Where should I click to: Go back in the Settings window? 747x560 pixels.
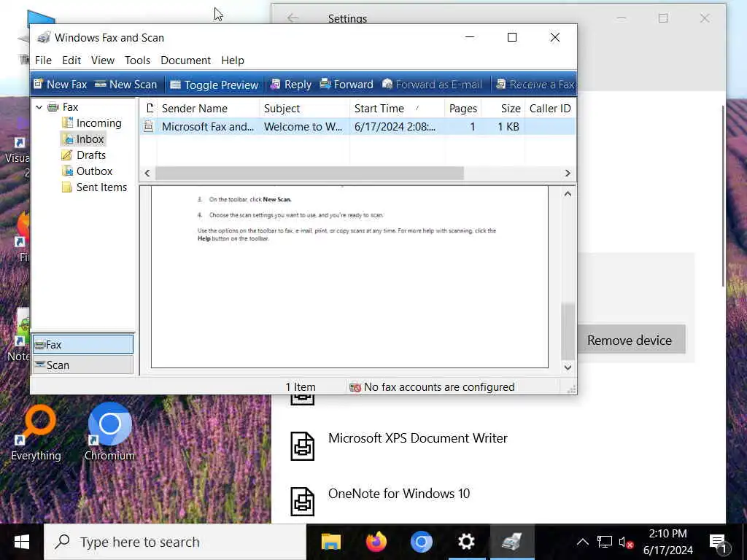pyautogui.click(x=293, y=18)
